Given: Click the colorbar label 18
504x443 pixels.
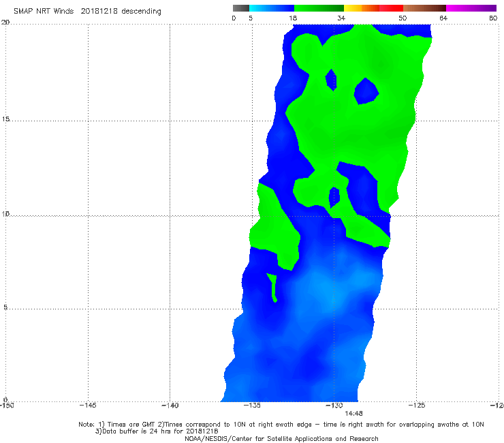Looking at the screenshot, I should click(293, 18).
